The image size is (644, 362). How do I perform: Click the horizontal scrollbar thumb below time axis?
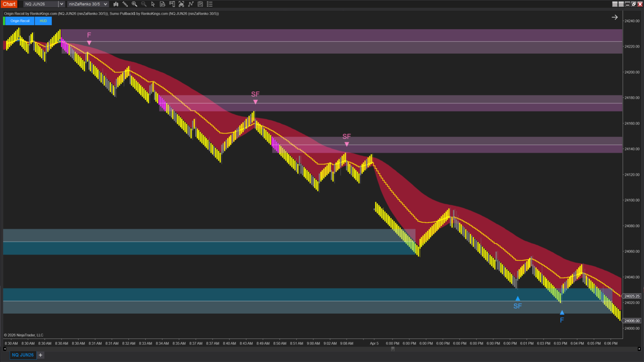pos(393,349)
